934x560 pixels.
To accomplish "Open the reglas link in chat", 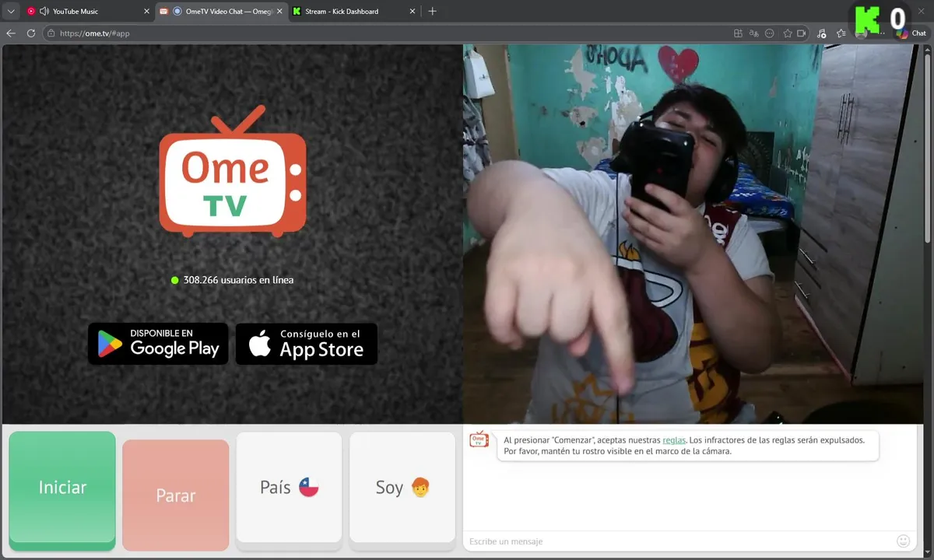I will click(674, 440).
